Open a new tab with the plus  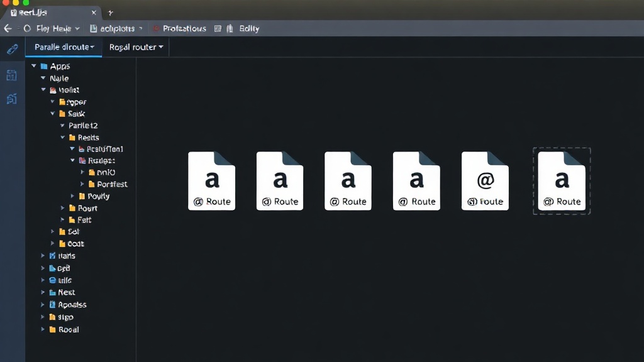(x=110, y=13)
